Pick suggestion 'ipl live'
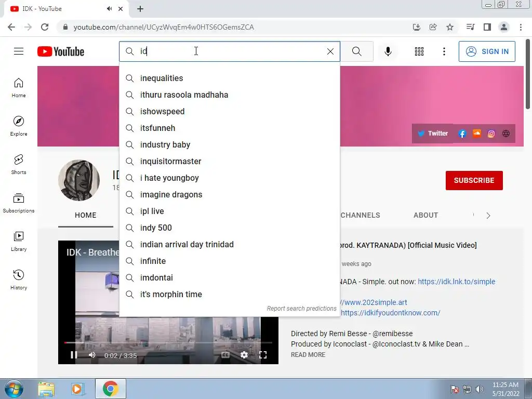The width and height of the screenshot is (532, 399). pos(230,211)
